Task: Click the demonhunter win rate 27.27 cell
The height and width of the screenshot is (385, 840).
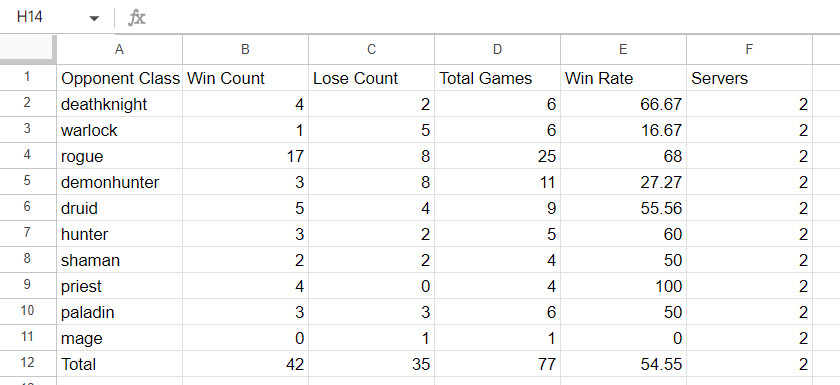Action: click(624, 182)
